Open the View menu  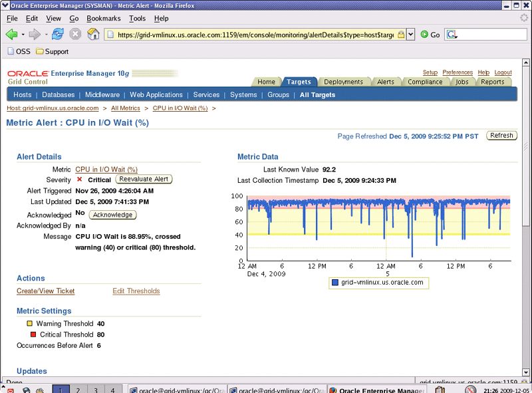pyautogui.click(x=54, y=19)
